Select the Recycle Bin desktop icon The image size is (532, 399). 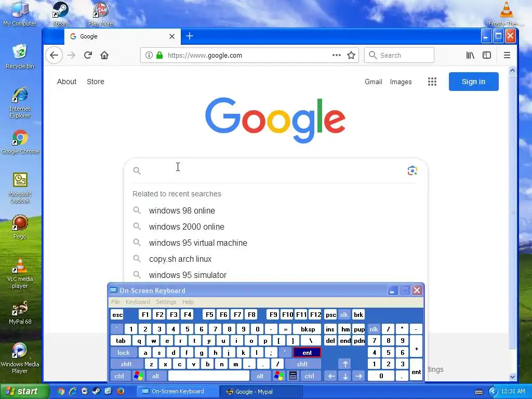coord(20,56)
